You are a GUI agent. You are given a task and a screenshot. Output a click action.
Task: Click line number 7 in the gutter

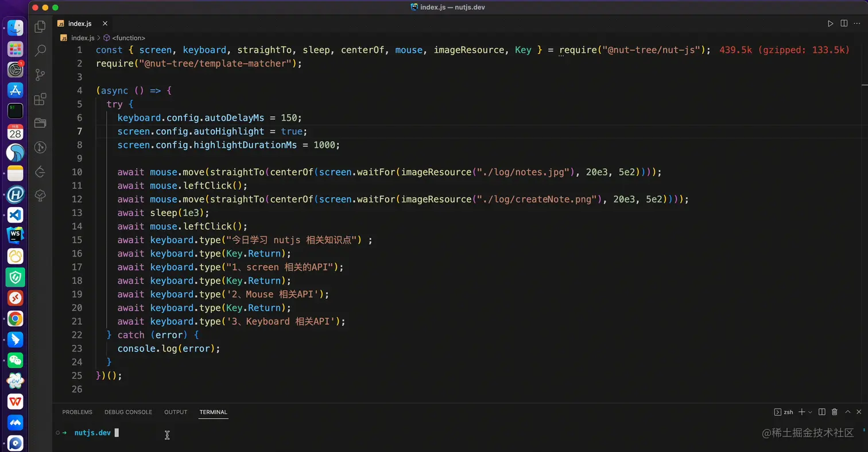pos(80,131)
